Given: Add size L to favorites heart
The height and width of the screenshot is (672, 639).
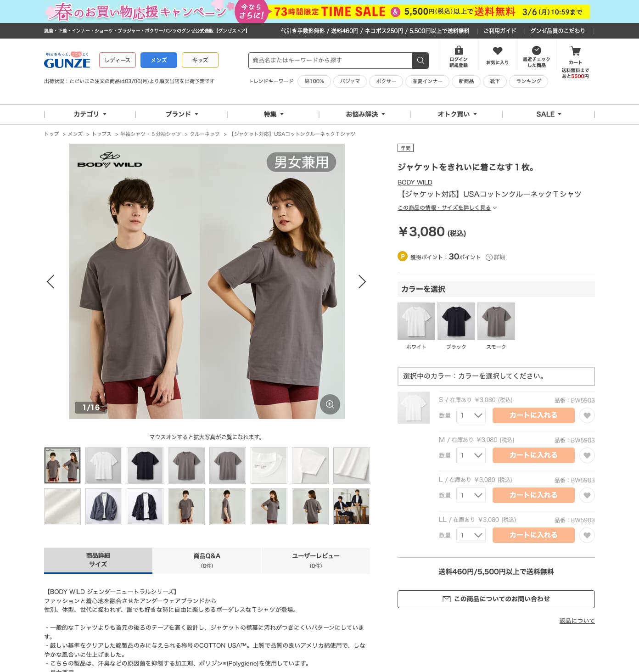Looking at the screenshot, I should (587, 495).
